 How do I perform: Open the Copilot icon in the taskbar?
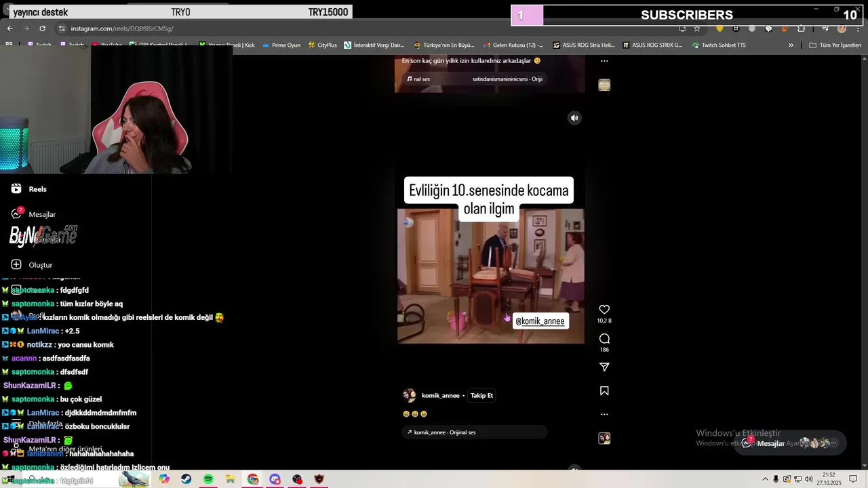164,479
